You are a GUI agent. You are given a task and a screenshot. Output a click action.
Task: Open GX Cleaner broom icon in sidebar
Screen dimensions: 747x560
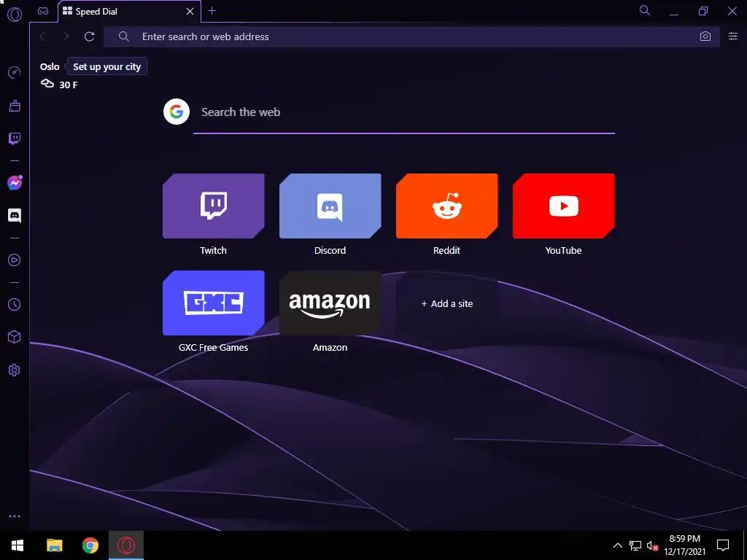coord(15,106)
